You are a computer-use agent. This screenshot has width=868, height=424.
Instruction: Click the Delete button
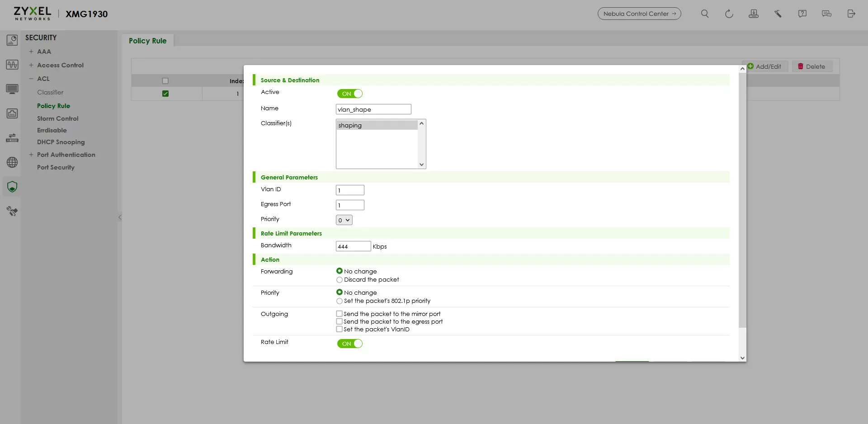(x=812, y=66)
